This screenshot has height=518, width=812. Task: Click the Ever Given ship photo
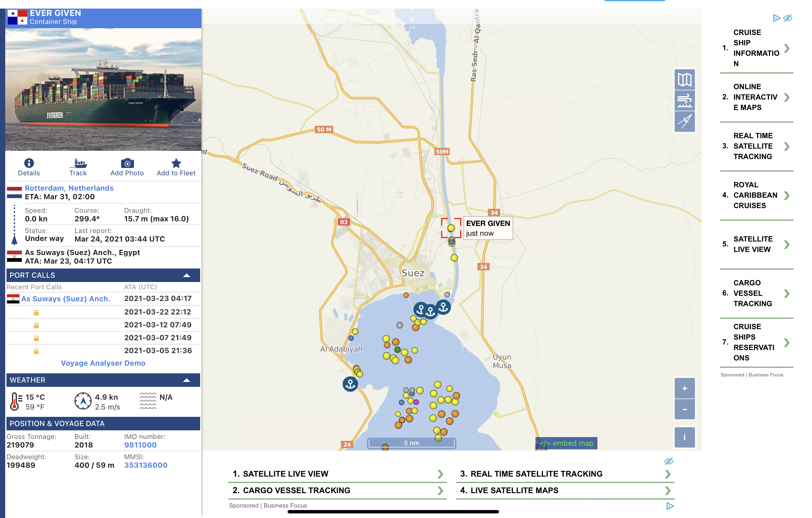(x=103, y=90)
